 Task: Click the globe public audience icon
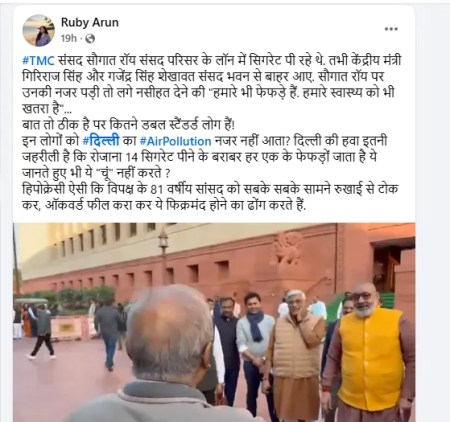point(90,39)
